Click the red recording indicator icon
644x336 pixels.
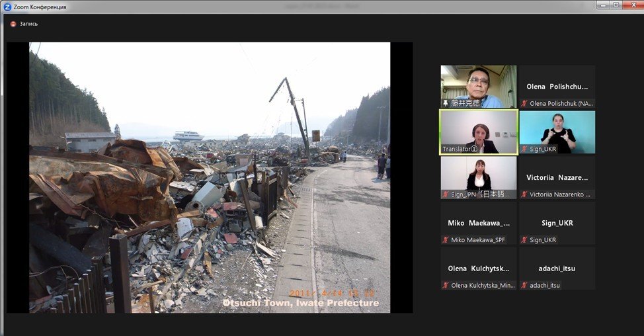(x=13, y=24)
